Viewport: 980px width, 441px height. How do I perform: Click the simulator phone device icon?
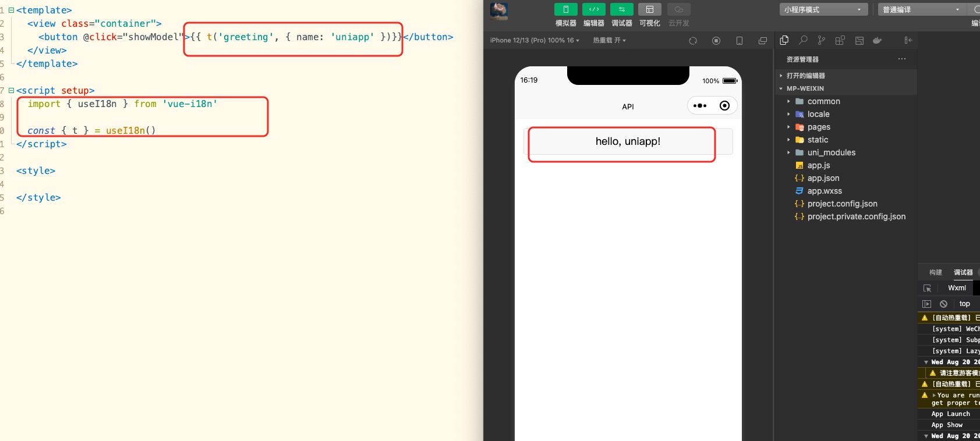(740, 41)
